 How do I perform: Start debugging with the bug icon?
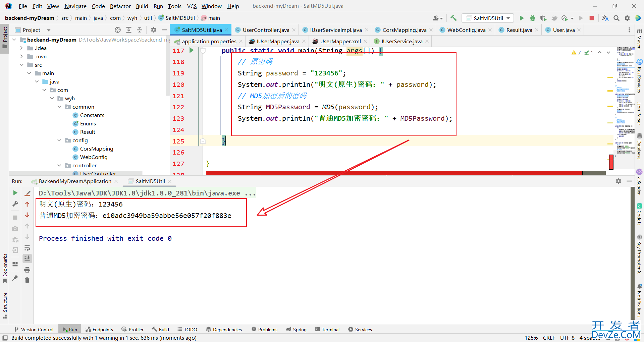(x=532, y=18)
